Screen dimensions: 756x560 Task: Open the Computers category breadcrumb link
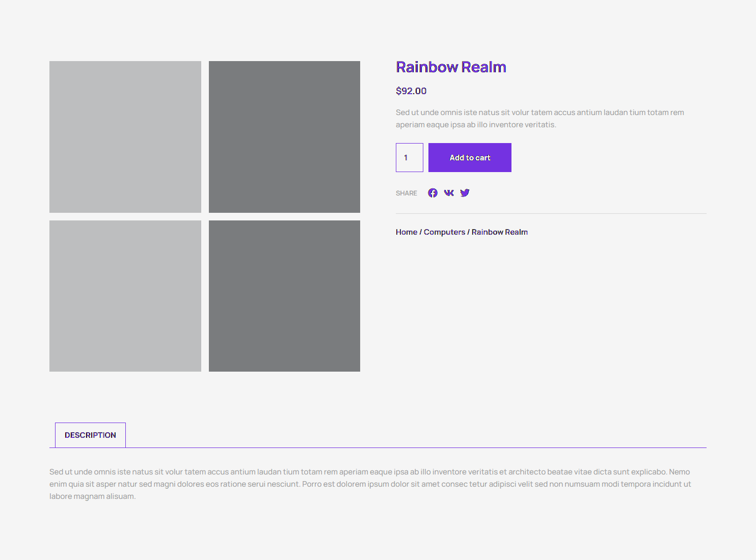pos(444,232)
